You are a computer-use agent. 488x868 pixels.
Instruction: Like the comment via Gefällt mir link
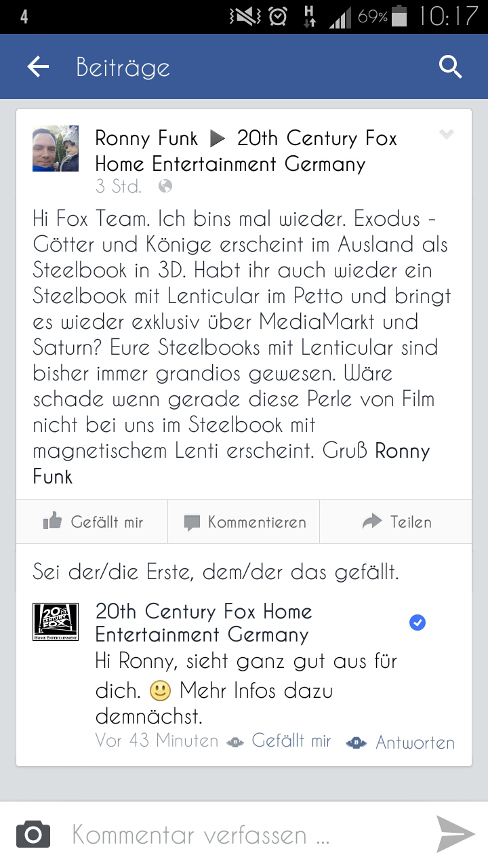point(291,741)
